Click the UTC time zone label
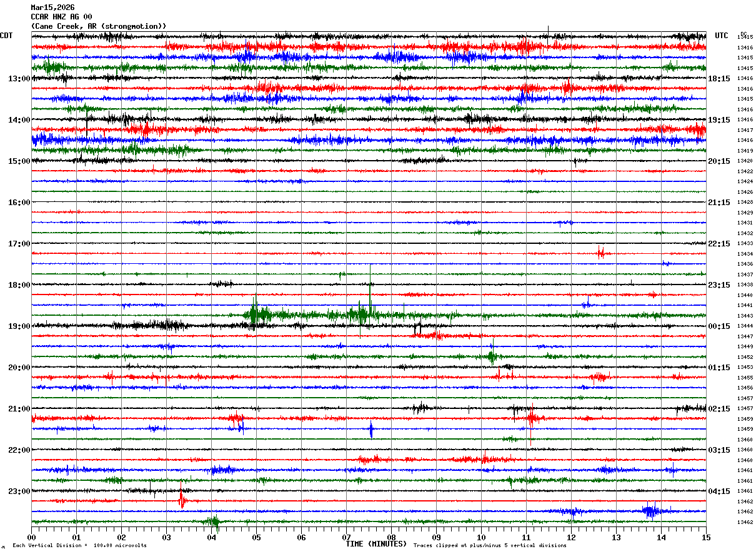 coord(722,36)
